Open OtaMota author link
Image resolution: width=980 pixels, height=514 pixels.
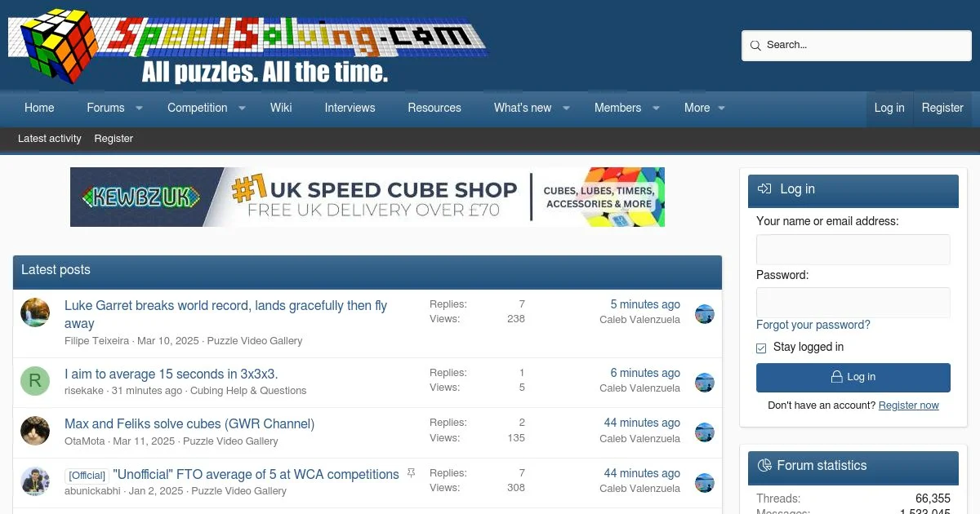[x=85, y=441]
